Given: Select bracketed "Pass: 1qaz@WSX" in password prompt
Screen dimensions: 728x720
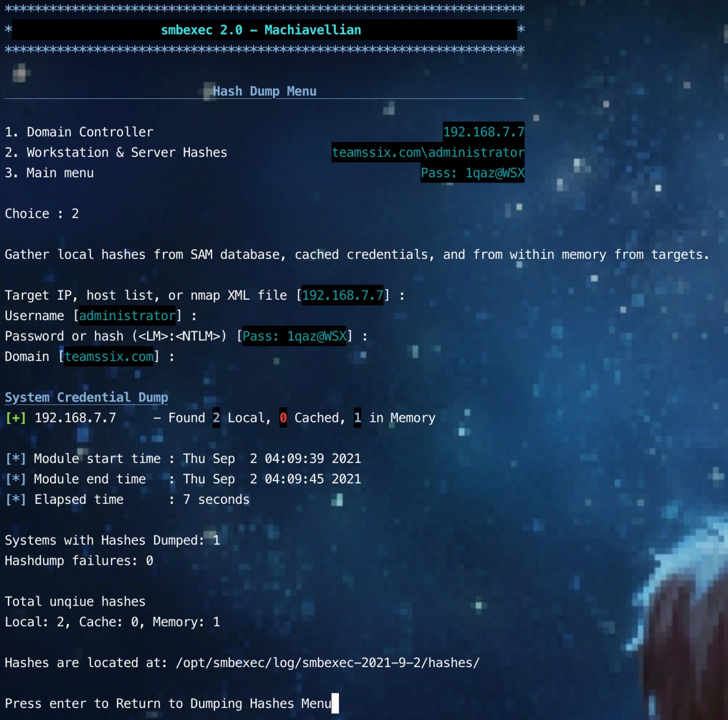Looking at the screenshot, I should click(x=295, y=336).
